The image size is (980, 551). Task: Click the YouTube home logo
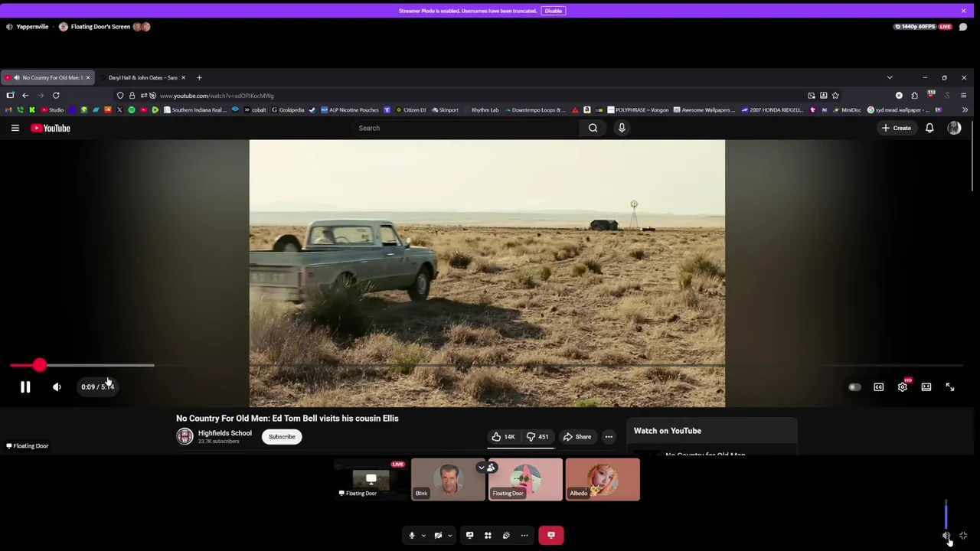[51, 128]
